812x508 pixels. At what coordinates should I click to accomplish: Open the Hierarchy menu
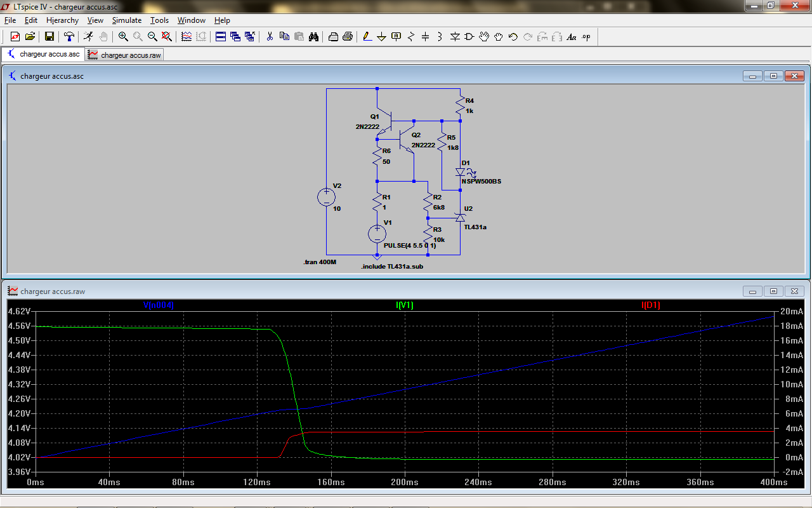[x=62, y=20]
